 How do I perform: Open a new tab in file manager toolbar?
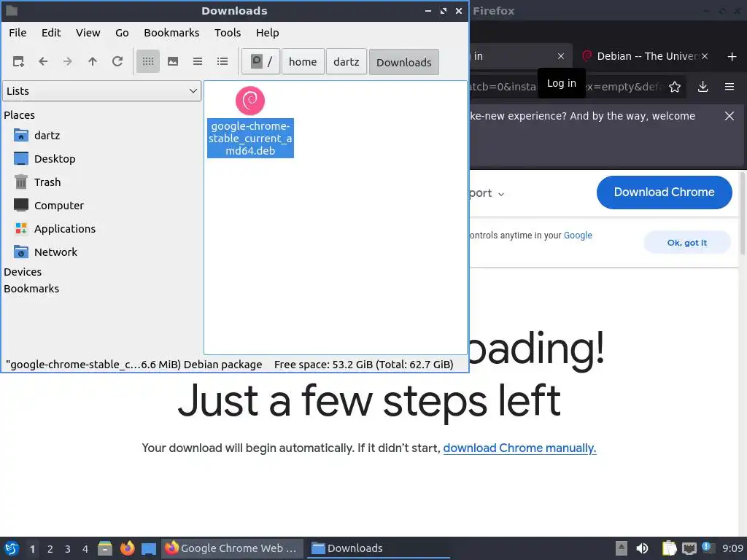pyautogui.click(x=18, y=61)
